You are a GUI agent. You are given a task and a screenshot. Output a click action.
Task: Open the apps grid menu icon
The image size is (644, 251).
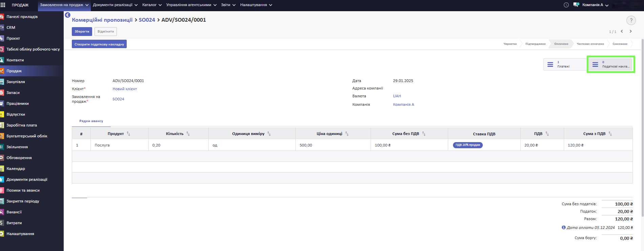pyautogui.click(x=3, y=5)
